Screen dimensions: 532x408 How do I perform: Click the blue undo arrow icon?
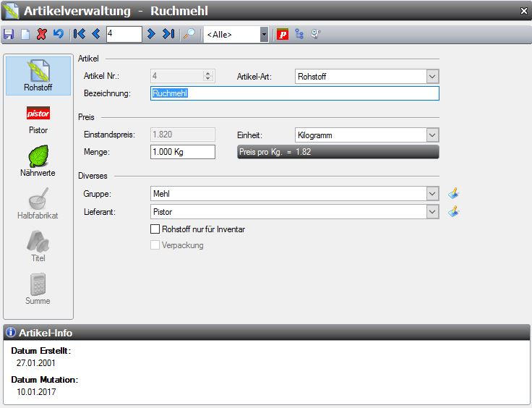[57, 34]
